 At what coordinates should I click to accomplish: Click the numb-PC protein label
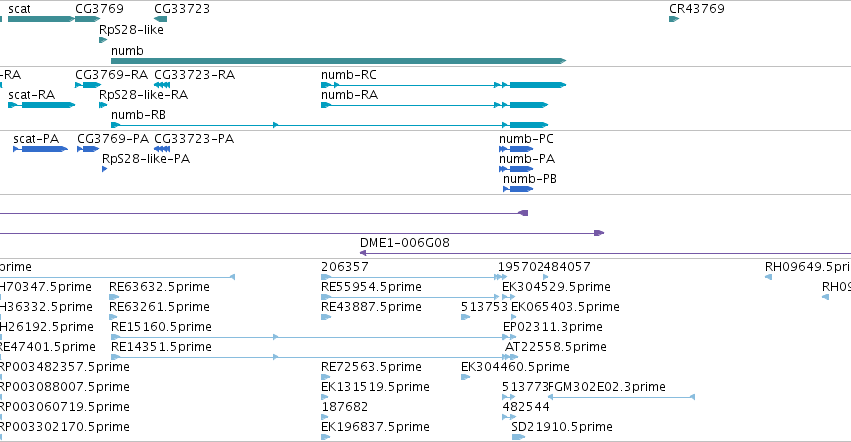(x=526, y=139)
